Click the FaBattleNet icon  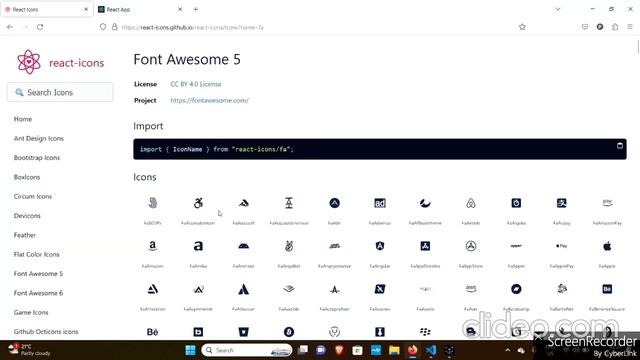[562, 289]
